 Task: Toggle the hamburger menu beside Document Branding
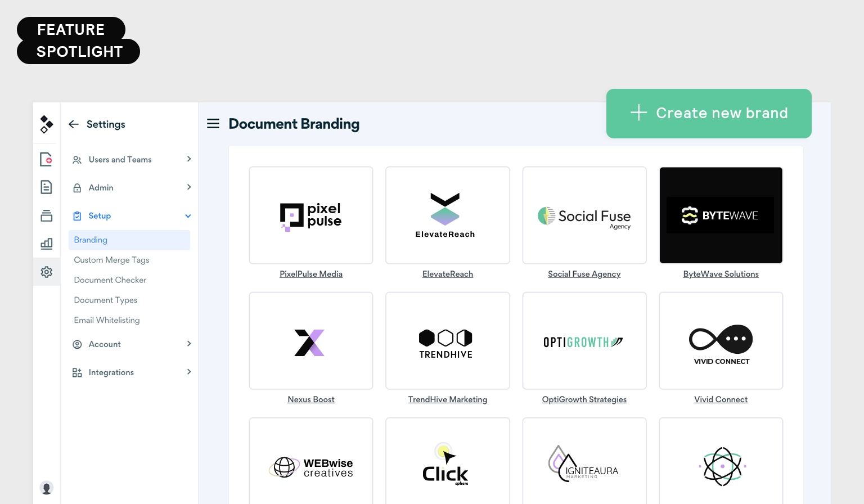coord(213,124)
